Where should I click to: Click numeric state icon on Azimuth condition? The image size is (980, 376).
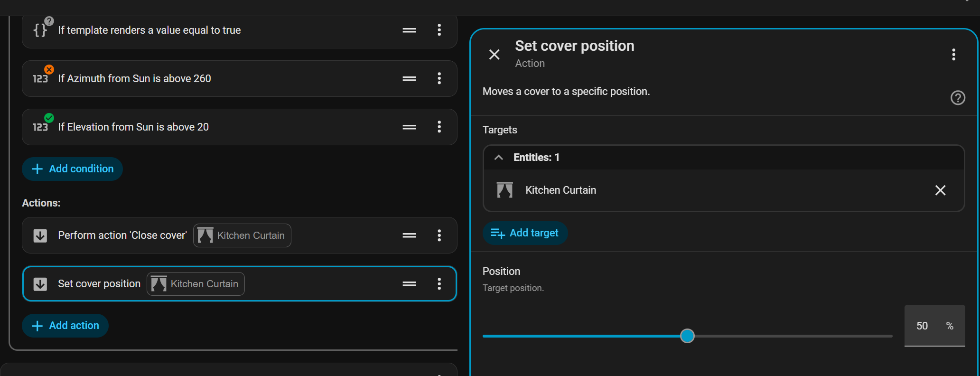[x=40, y=79]
